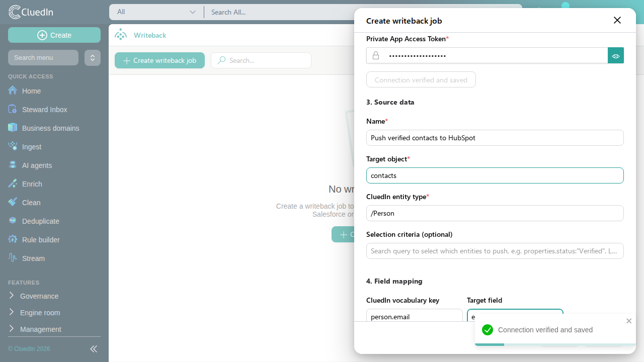Open the All search scope dropdown

click(156, 12)
